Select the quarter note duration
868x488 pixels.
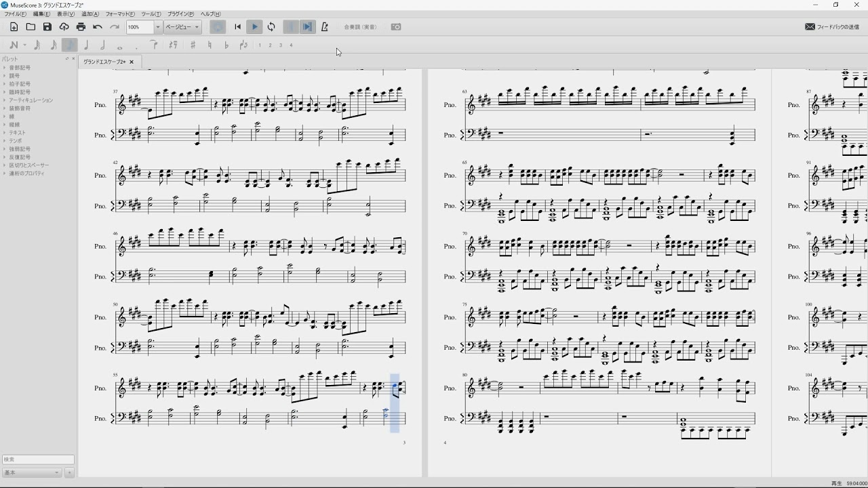point(86,45)
